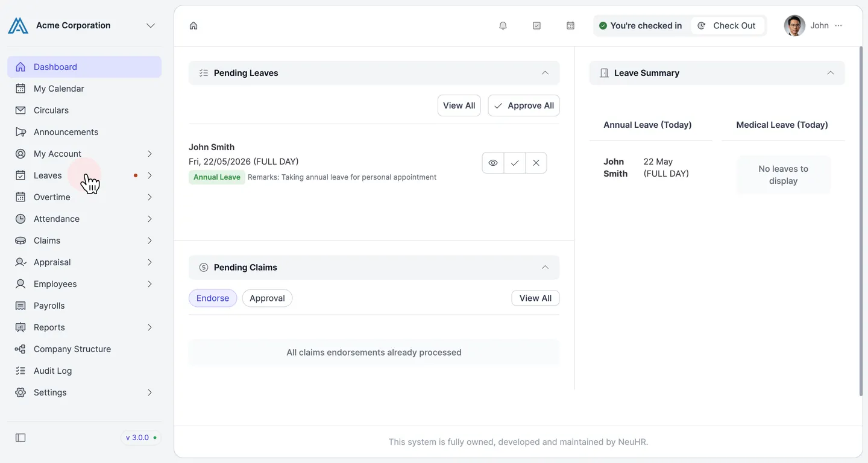Expand the Employees submenu arrow
The image size is (868, 463).
(x=149, y=284)
